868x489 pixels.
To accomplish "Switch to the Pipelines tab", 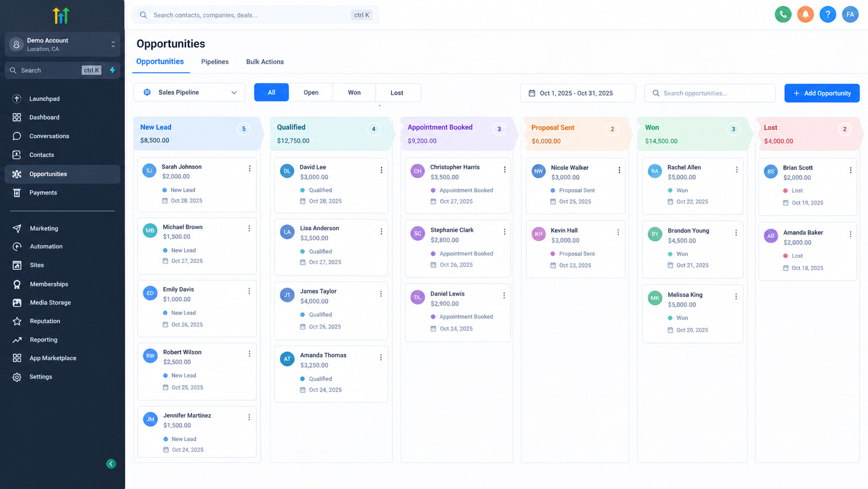I will pyautogui.click(x=215, y=62).
